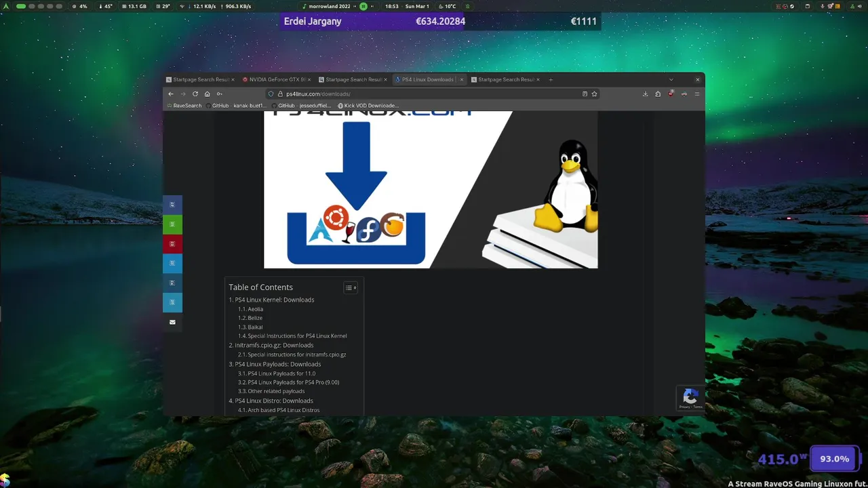Click the green share sidebar button
Viewport: 868px width, 488px height.
coord(172,224)
